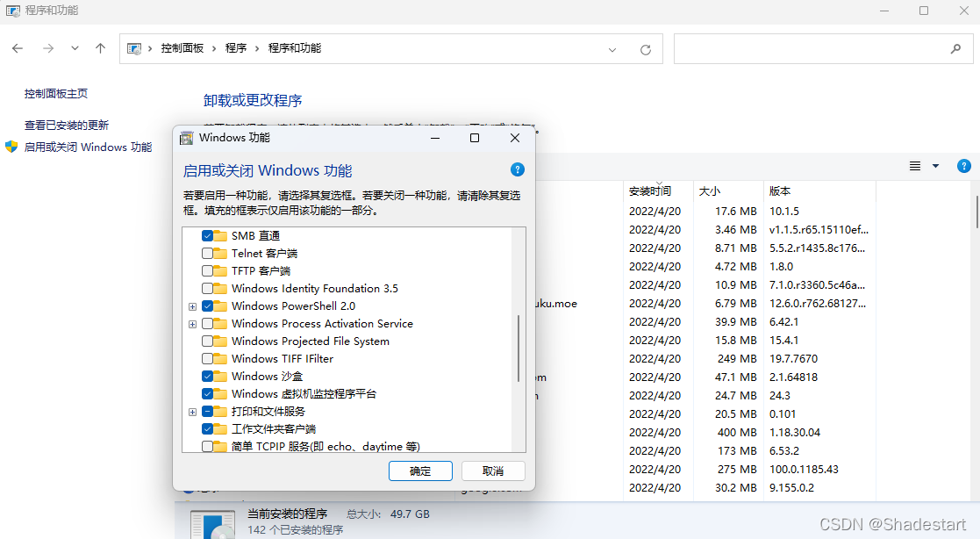This screenshot has width=980, height=539.
Task: Change list view with the view options icon
Action: click(915, 166)
